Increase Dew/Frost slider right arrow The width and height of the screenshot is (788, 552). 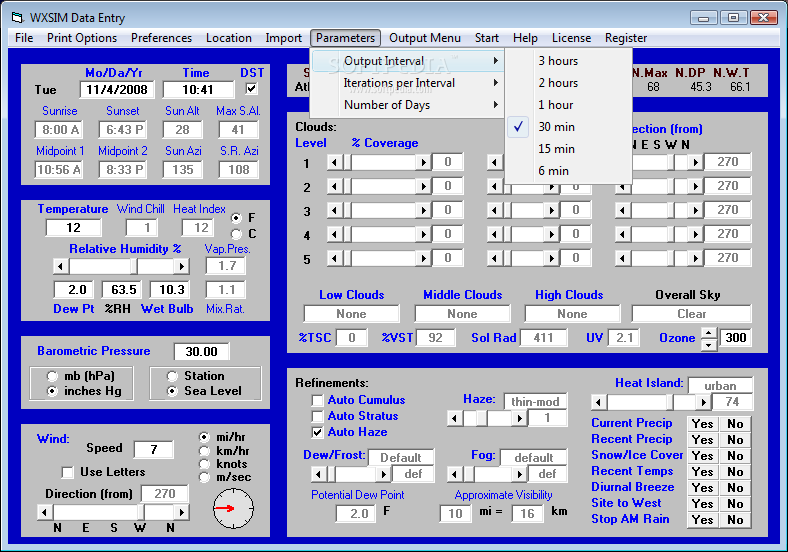point(383,474)
